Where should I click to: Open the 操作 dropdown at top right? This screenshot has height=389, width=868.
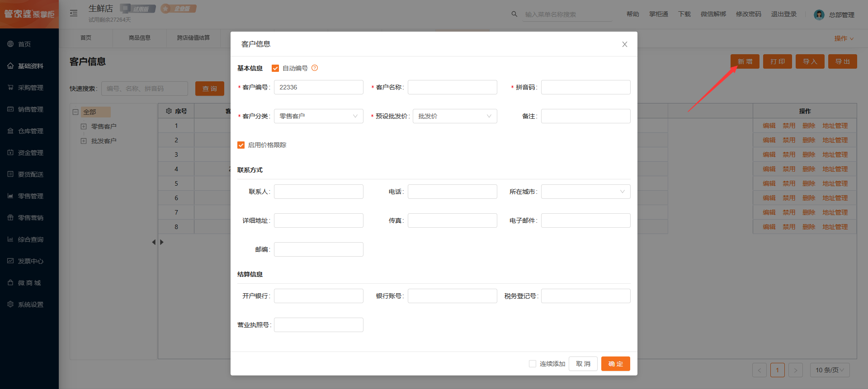(x=844, y=38)
